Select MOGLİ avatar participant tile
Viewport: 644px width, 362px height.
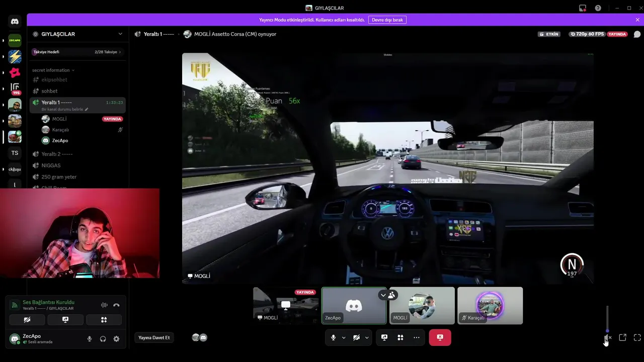point(422,305)
